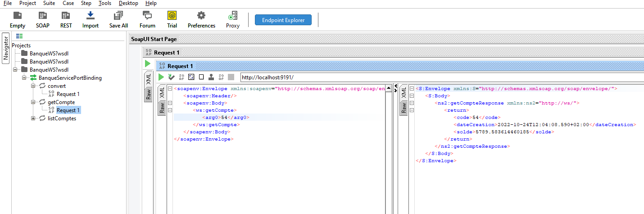644x214 pixels.
Task: Open the Desktop menu
Action: [x=128, y=3]
